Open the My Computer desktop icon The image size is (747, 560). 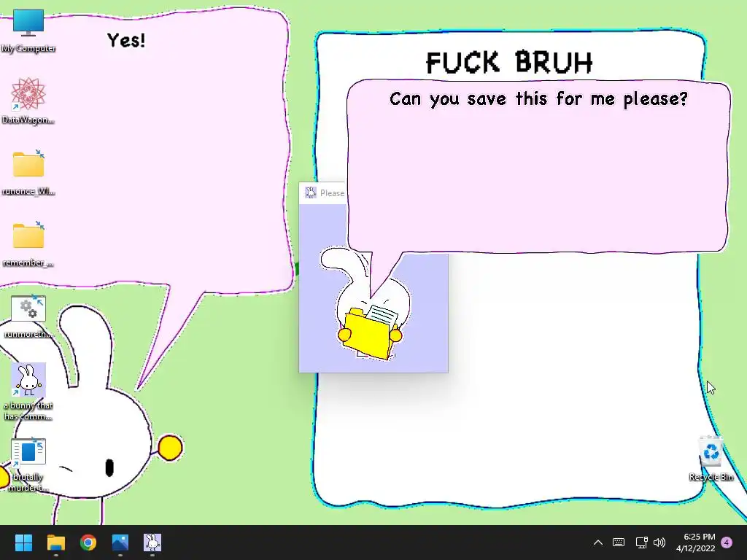(x=28, y=31)
